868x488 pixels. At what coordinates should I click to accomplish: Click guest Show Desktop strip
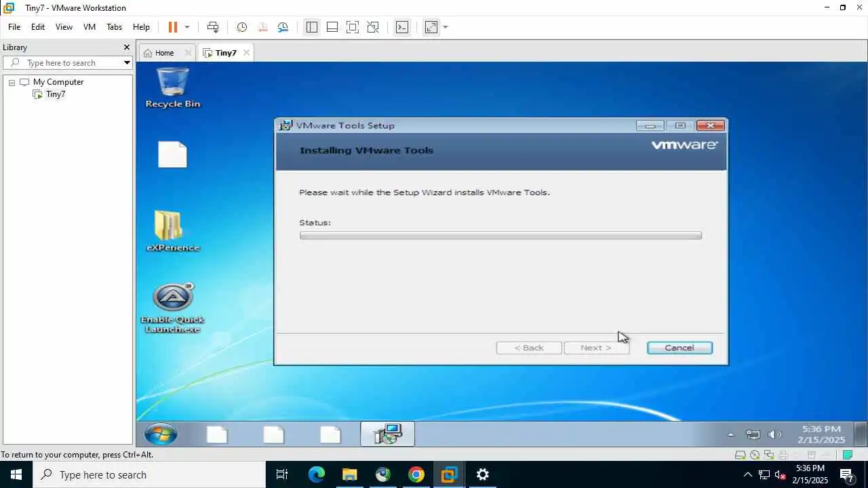(x=860, y=434)
